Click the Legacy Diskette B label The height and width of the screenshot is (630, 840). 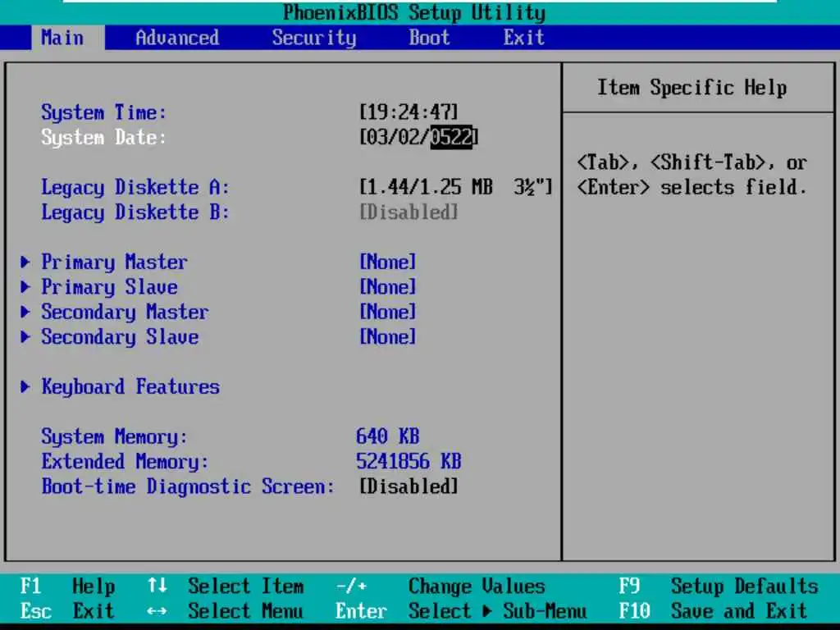pyautogui.click(x=135, y=212)
